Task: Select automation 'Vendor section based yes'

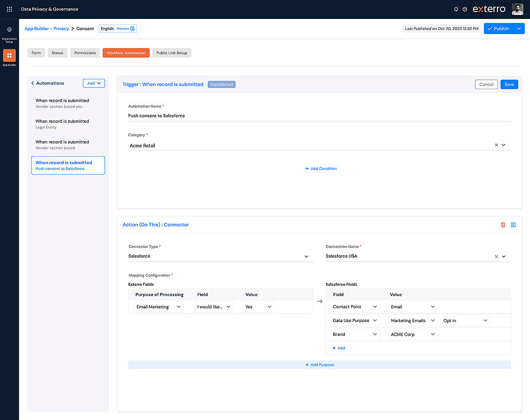Action: point(68,103)
